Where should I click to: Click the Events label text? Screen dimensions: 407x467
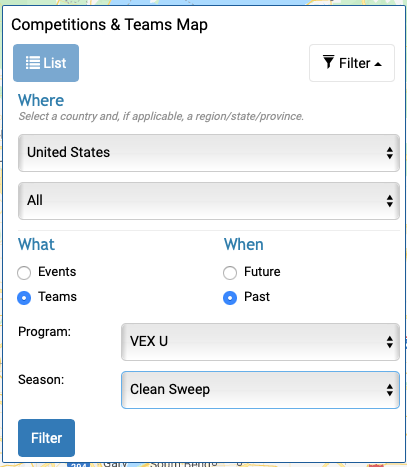[x=57, y=272]
